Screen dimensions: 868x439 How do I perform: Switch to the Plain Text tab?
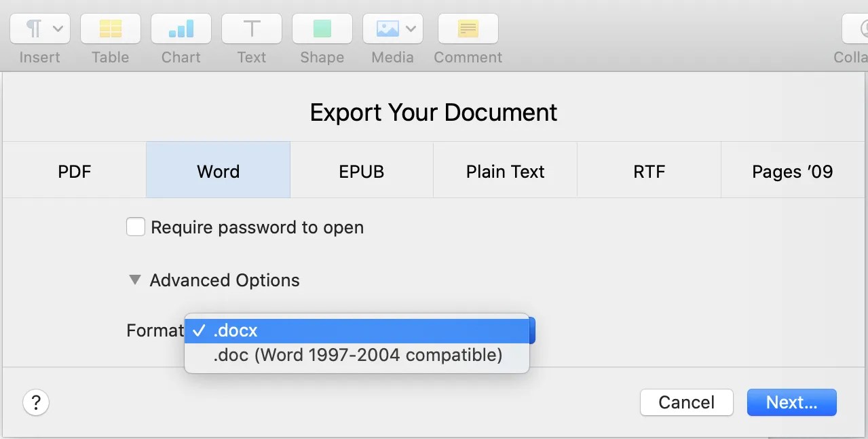tap(504, 171)
